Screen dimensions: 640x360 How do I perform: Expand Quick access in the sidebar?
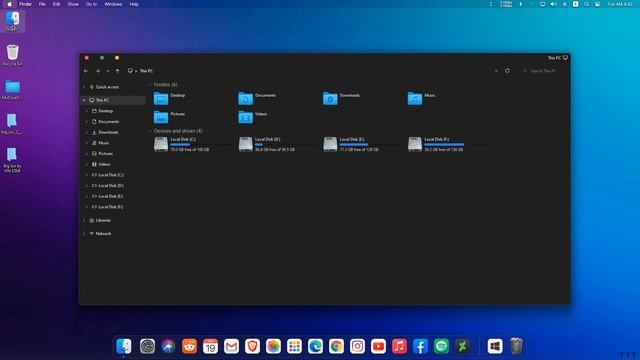tap(84, 87)
